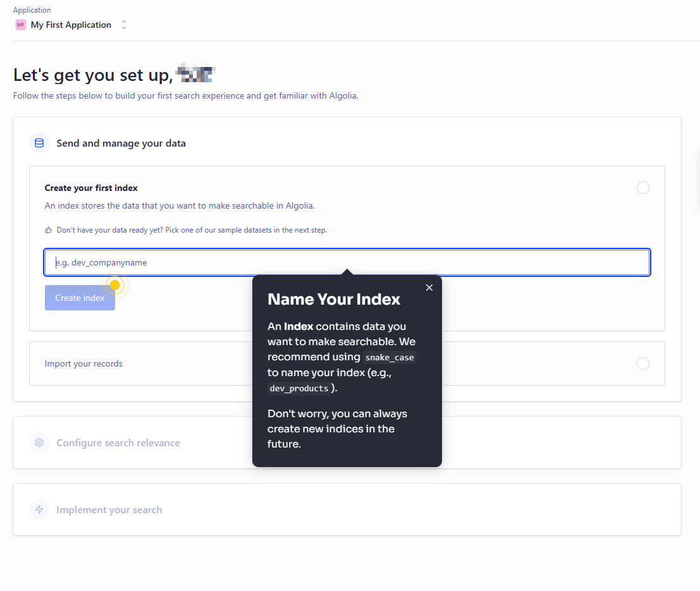Select the Send and manage your data section header

pyautogui.click(x=121, y=143)
